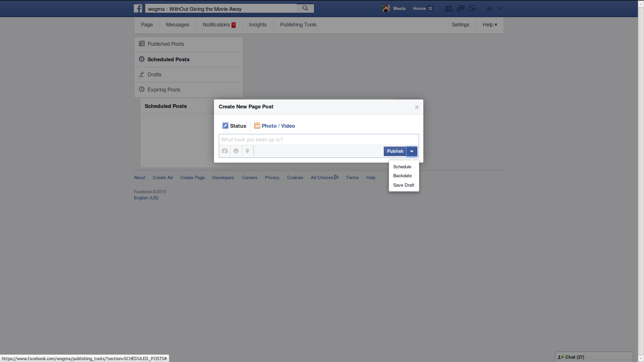This screenshot has width=644, height=362.
Task: Add a feeling with the smiley icon
Action: coord(236,151)
